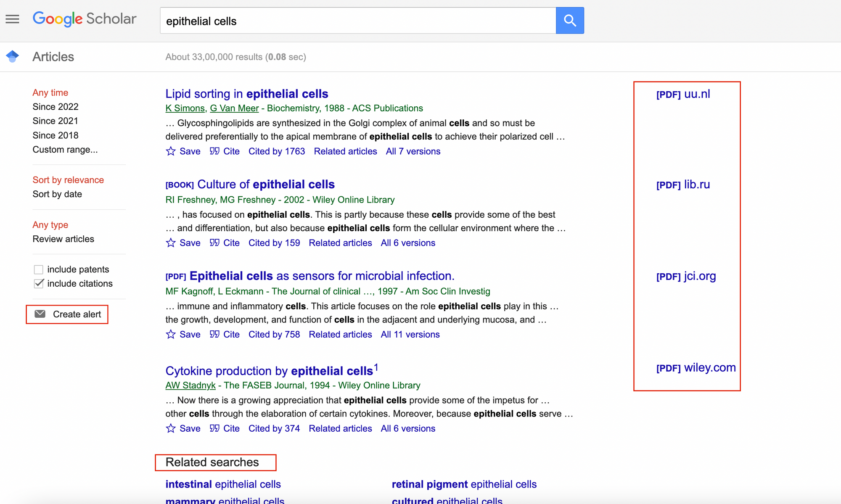The image size is (841, 504).
Task: Open the hamburger menu icon
Action: click(x=12, y=19)
